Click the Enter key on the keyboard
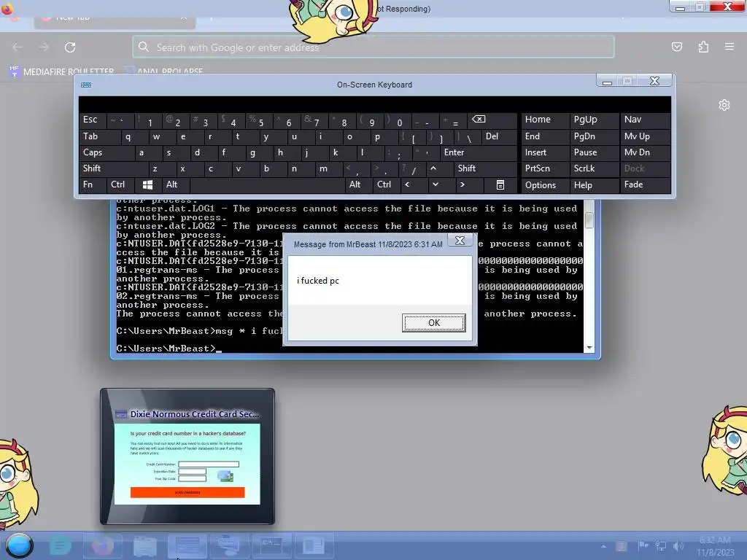The height and width of the screenshot is (560, 747). (479, 152)
